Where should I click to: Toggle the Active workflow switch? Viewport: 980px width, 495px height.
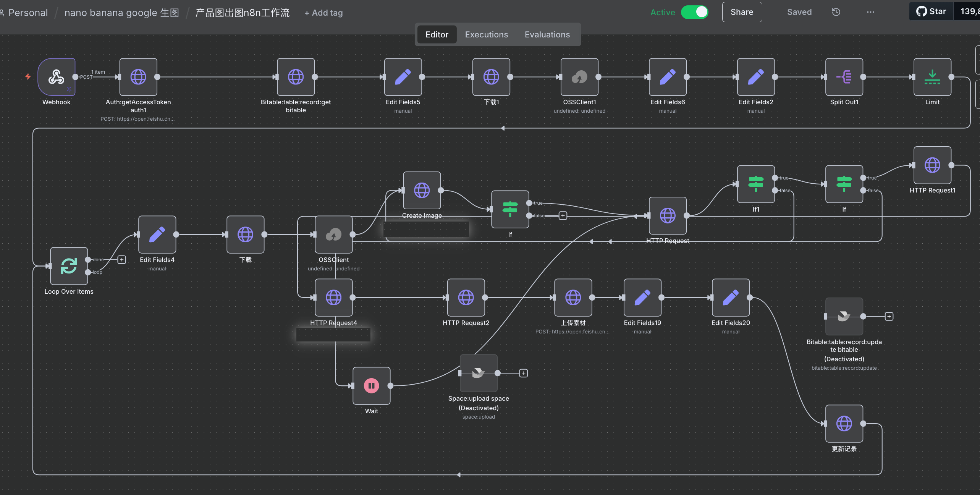[695, 12]
